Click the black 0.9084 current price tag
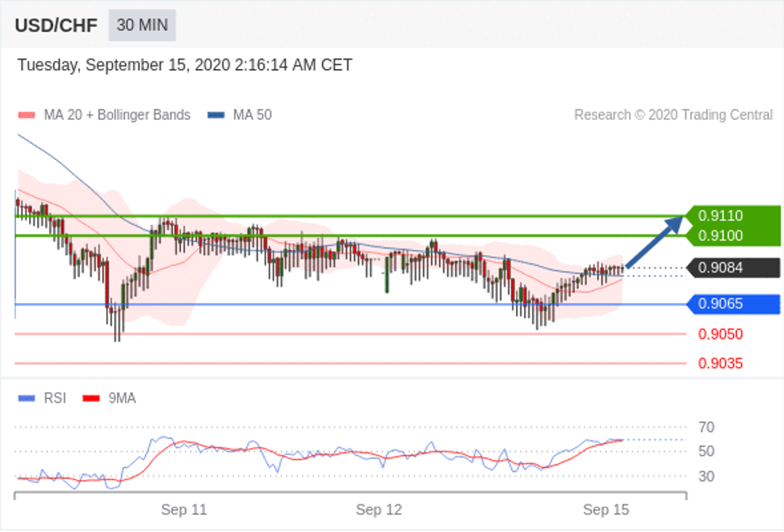 tap(733, 268)
